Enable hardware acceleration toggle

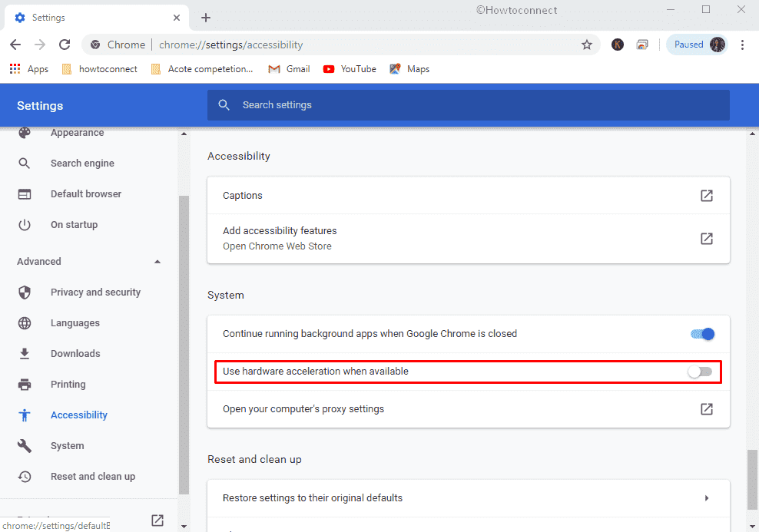700,372
